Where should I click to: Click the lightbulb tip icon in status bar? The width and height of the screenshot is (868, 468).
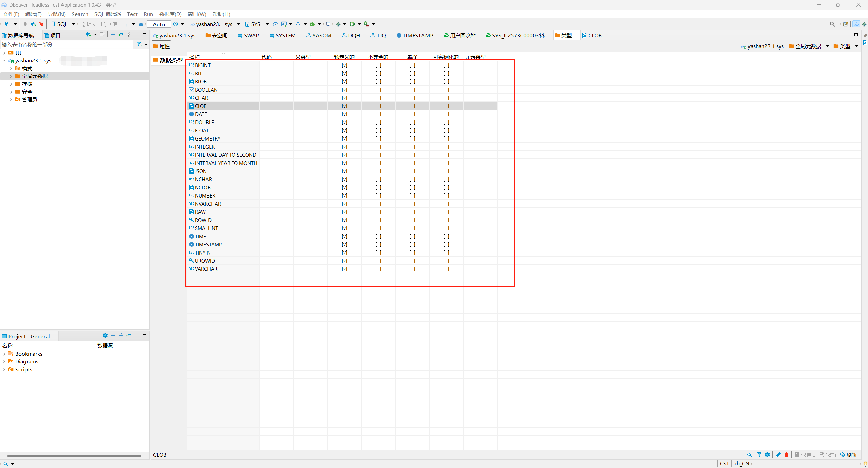[865, 464]
